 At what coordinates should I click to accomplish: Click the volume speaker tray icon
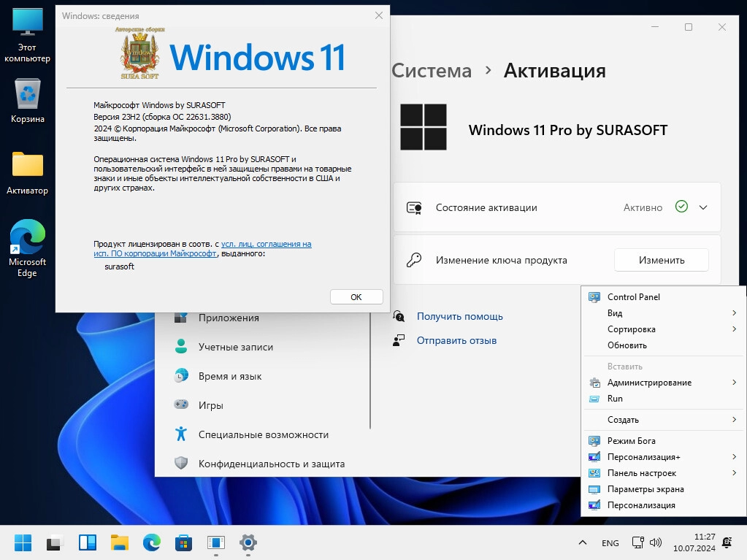tap(656, 542)
